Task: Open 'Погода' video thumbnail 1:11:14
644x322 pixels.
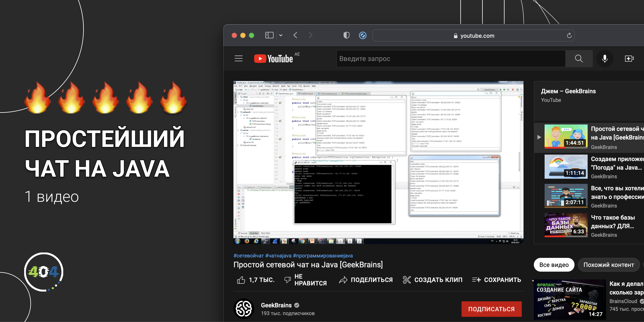Action: pyautogui.click(x=566, y=166)
